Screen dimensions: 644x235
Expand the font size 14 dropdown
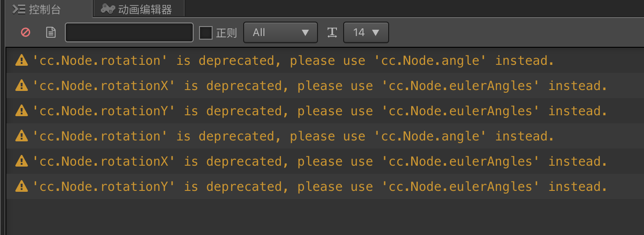(366, 32)
